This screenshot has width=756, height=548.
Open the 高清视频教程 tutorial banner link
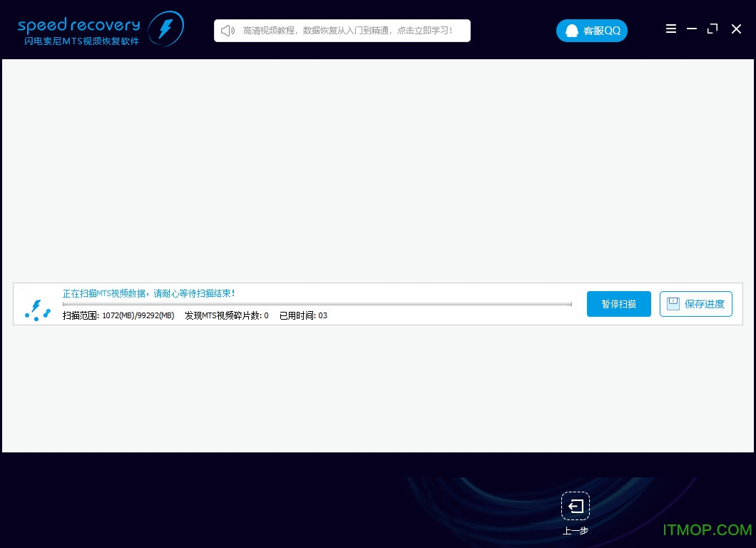pos(347,31)
